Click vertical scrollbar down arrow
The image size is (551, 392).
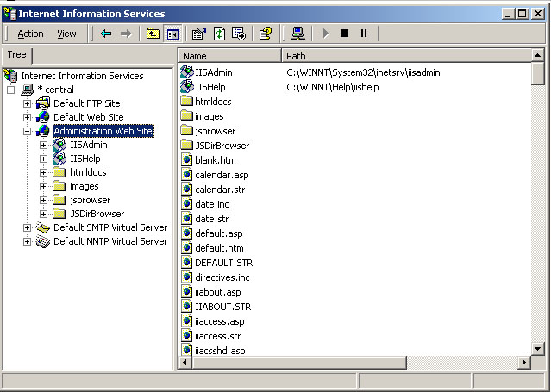click(538, 349)
